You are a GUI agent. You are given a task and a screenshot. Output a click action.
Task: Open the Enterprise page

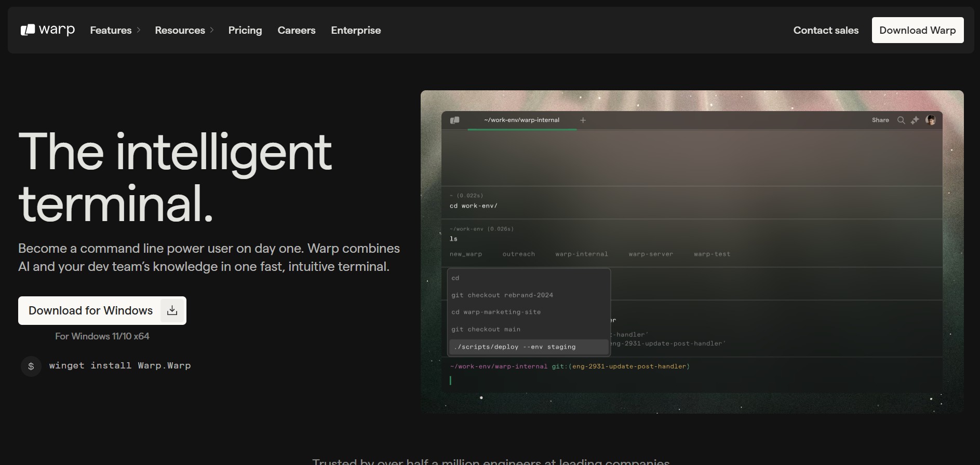coord(356,30)
